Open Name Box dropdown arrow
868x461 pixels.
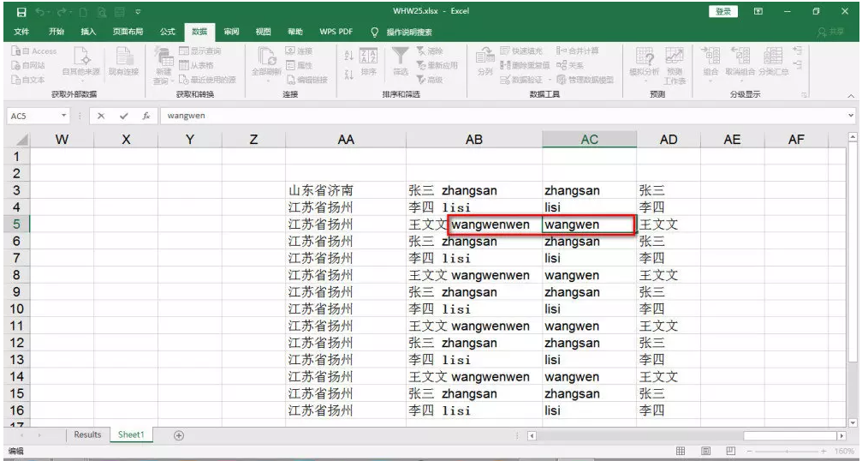point(63,116)
